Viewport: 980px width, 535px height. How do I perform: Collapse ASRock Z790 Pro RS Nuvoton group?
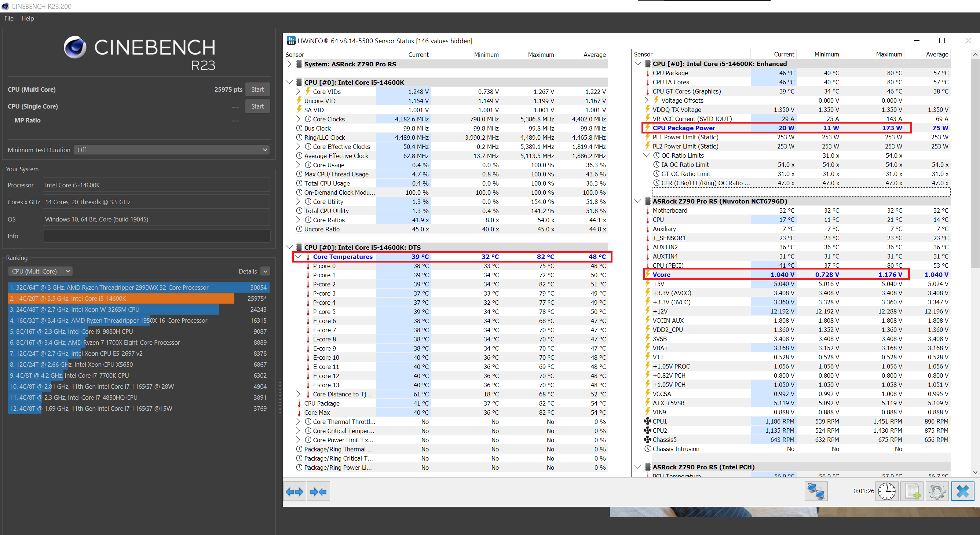coord(638,201)
